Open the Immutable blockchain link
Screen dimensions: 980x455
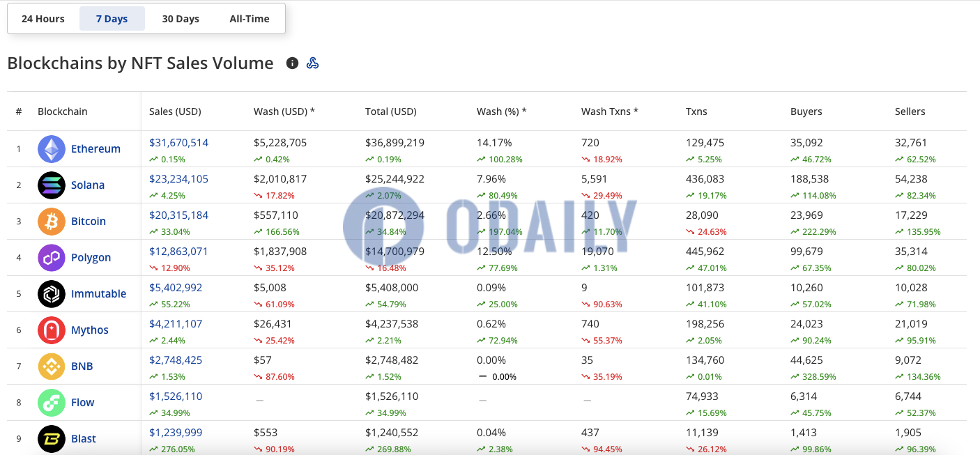click(x=98, y=294)
